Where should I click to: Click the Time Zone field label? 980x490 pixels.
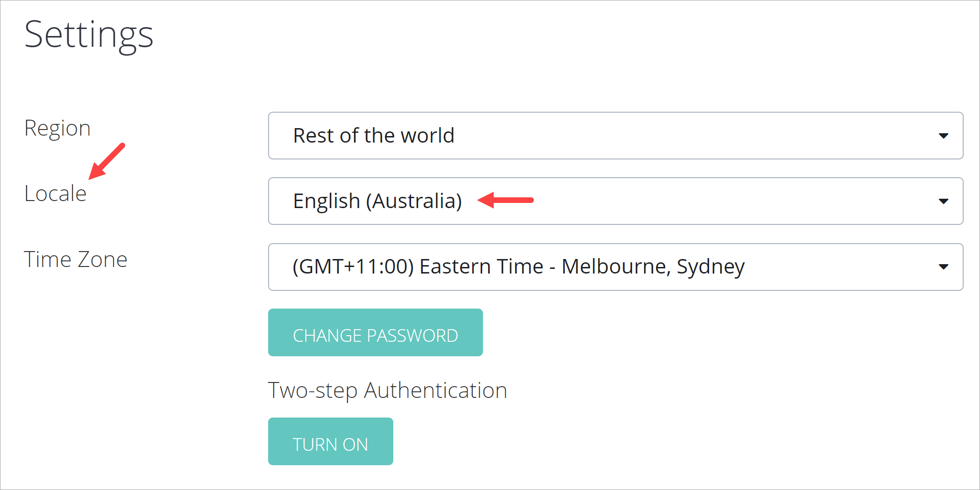[x=75, y=259]
